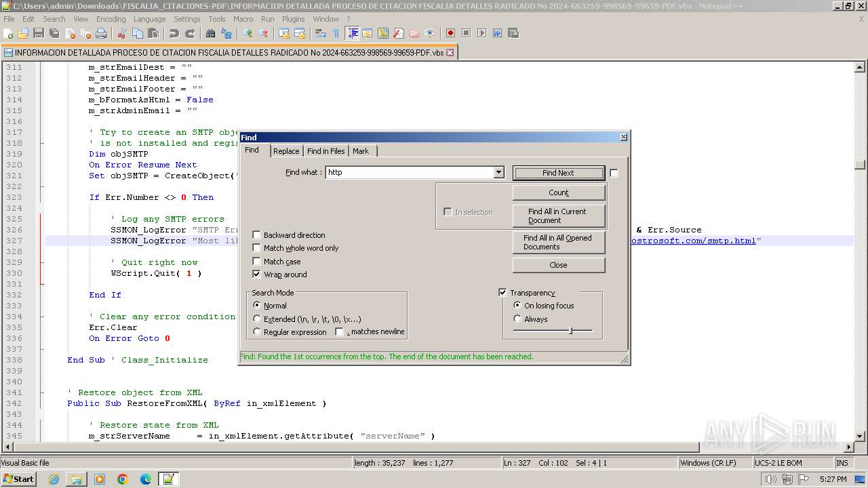Tick the checkbox beside Find Next
The image size is (868, 488).
coord(614,174)
